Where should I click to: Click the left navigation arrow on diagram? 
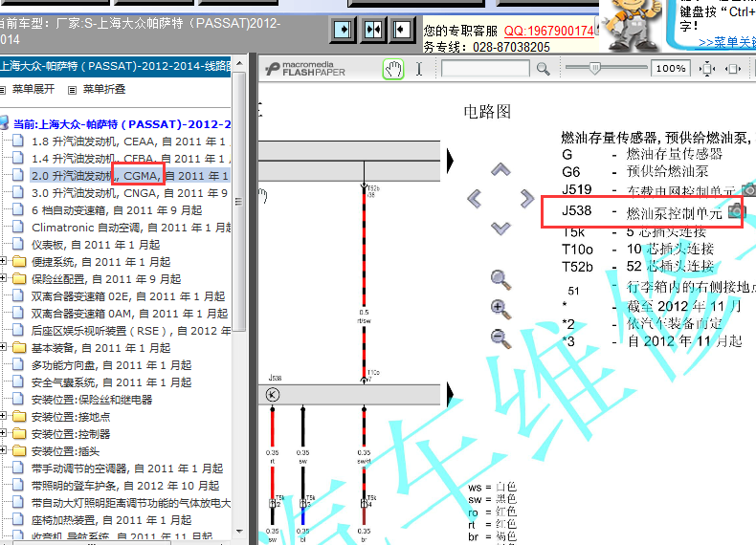pyautogui.click(x=474, y=199)
